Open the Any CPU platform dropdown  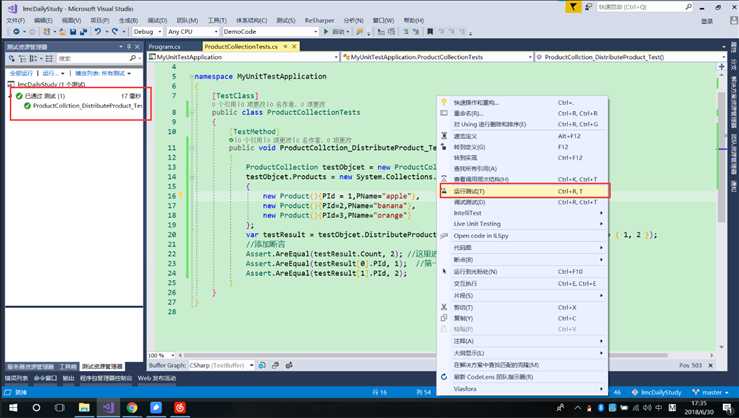point(193,32)
